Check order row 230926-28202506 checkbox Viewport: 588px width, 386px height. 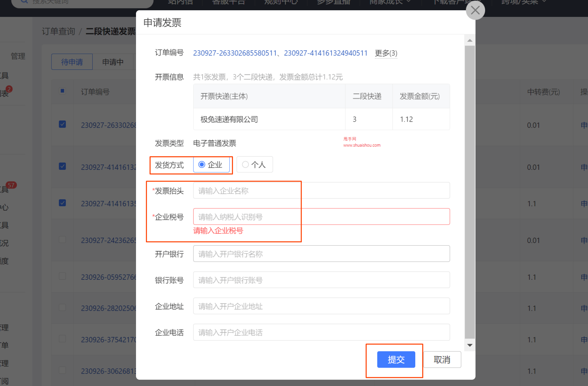coord(62,307)
